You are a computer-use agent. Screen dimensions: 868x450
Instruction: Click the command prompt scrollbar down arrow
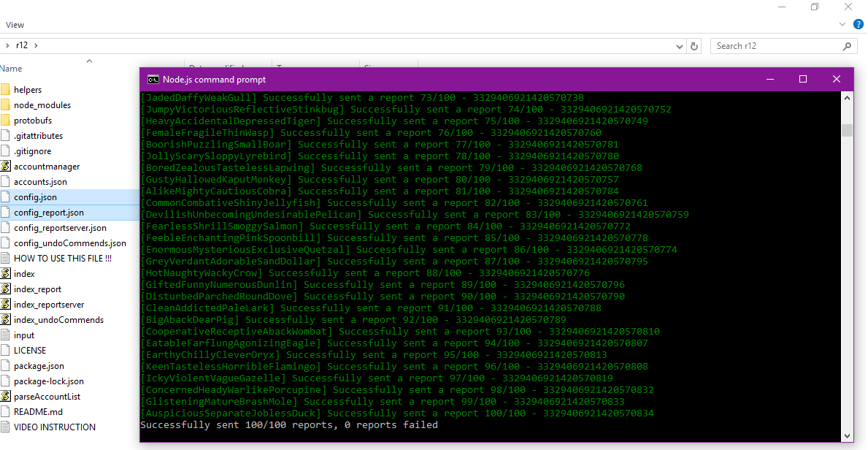point(847,435)
